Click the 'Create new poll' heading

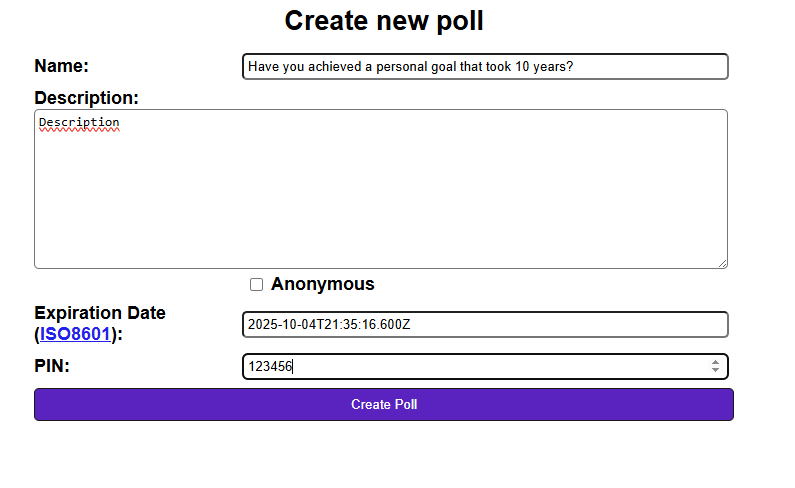coord(384,21)
